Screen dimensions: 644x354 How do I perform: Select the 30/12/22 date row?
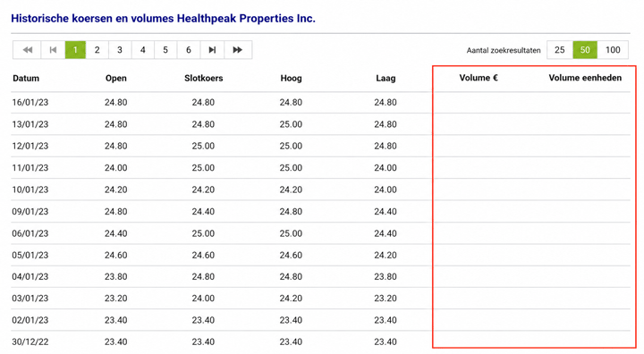tap(320, 341)
